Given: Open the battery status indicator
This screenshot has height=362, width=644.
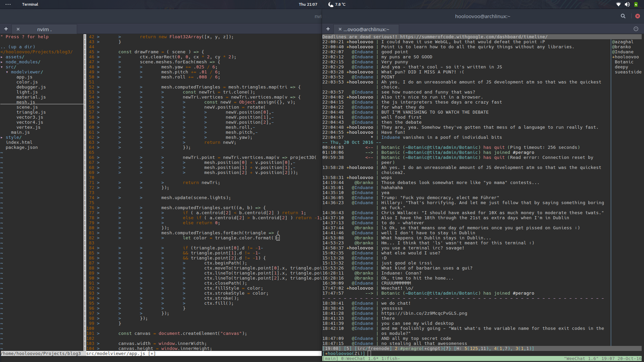Looking at the screenshot, I should [x=636, y=4].
